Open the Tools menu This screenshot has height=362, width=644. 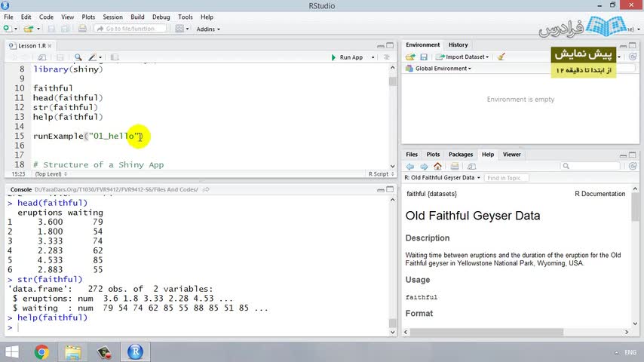pyautogui.click(x=186, y=17)
